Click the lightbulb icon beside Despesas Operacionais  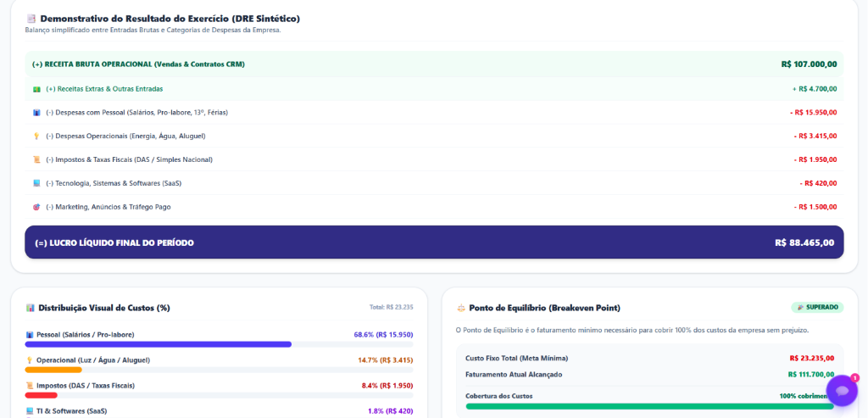[36, 137]
